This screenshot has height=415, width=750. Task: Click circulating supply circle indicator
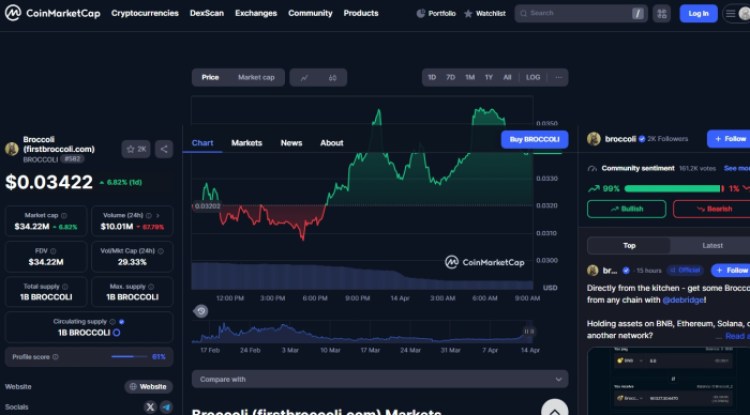(x=116, y=332)
